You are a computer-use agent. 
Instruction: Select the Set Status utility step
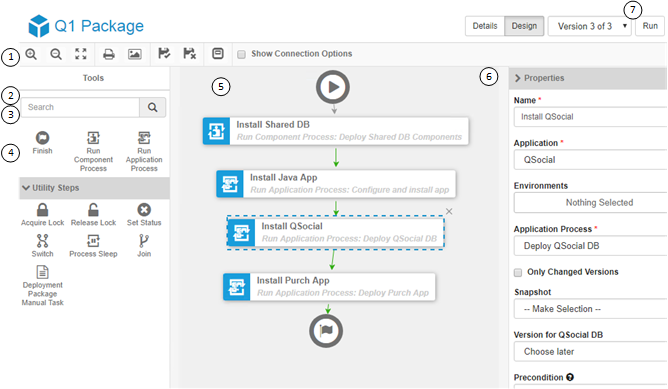144,214
